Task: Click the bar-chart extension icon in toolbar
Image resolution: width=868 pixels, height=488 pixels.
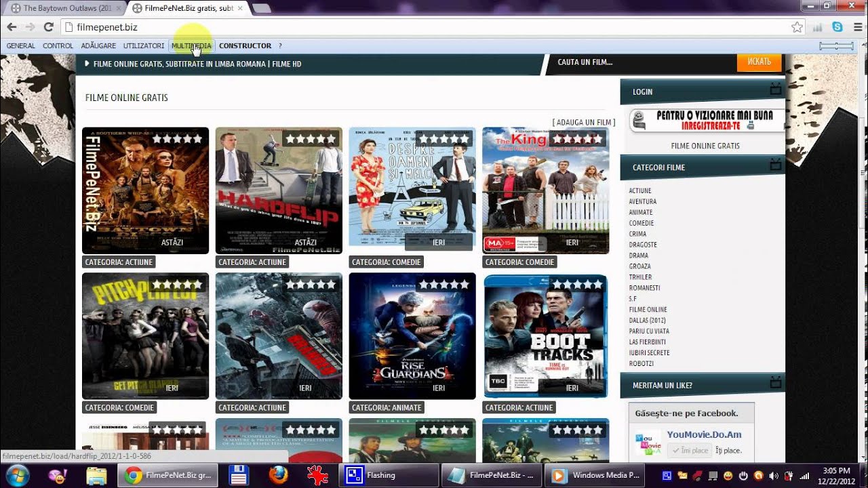Action: (x=818, y=27)
